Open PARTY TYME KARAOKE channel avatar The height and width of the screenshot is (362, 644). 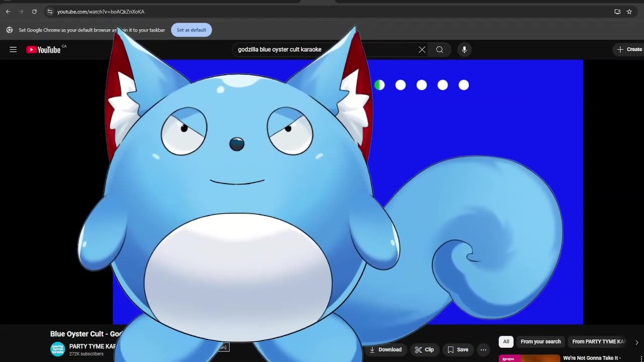tap(58, 349)
